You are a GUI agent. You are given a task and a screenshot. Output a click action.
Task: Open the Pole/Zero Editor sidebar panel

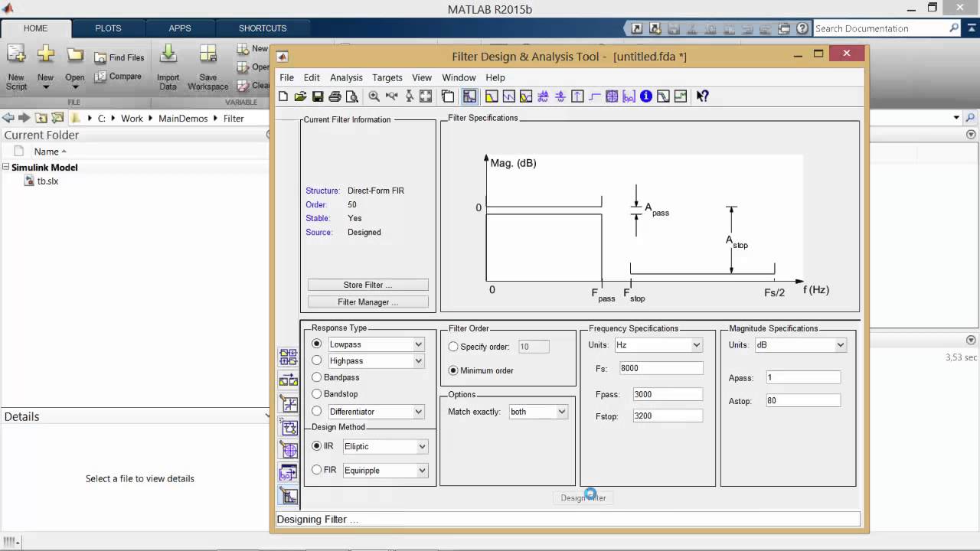pyautogui.click(x=289, y=450)
